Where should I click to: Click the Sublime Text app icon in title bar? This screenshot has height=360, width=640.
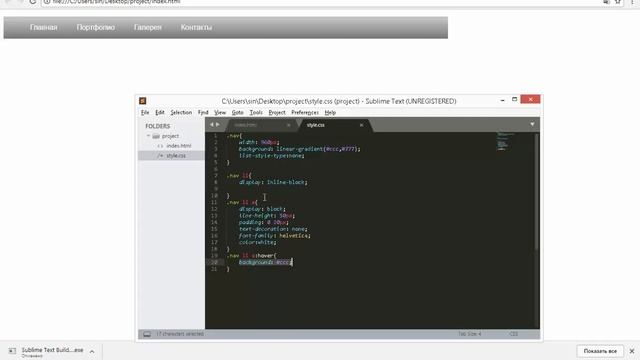click(x=142, y=101)
